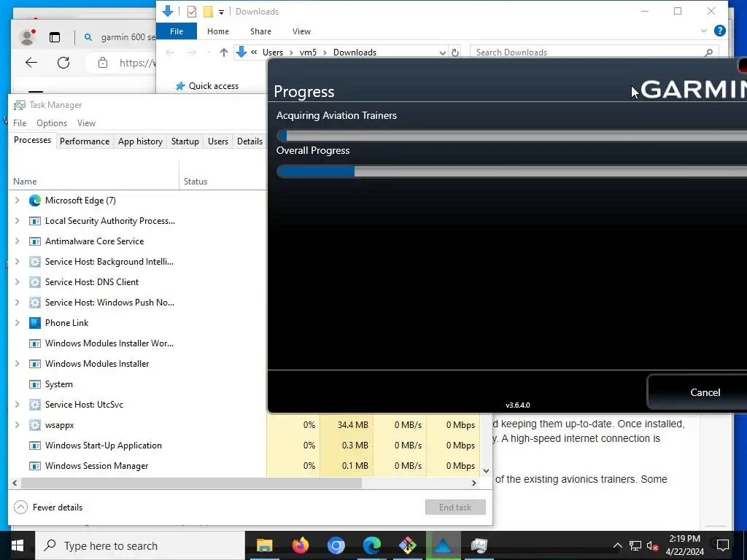Expand the wsappx process row
This screenshot has width=747, height=560.
18,425
